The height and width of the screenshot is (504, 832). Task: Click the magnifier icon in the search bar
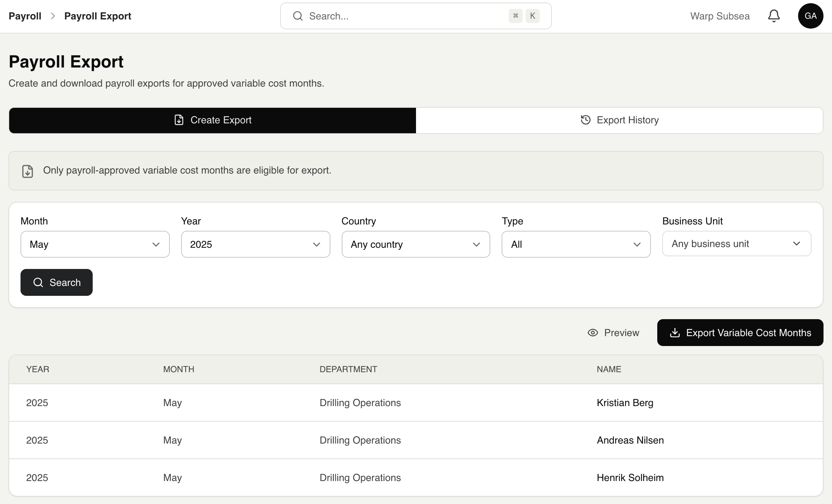pos(298,16)
